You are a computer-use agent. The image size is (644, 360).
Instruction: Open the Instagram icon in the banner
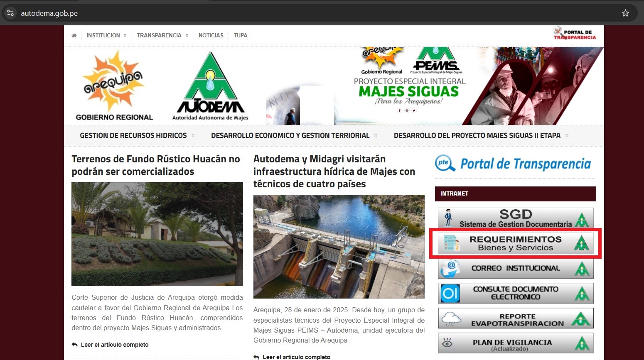(407, 110)
